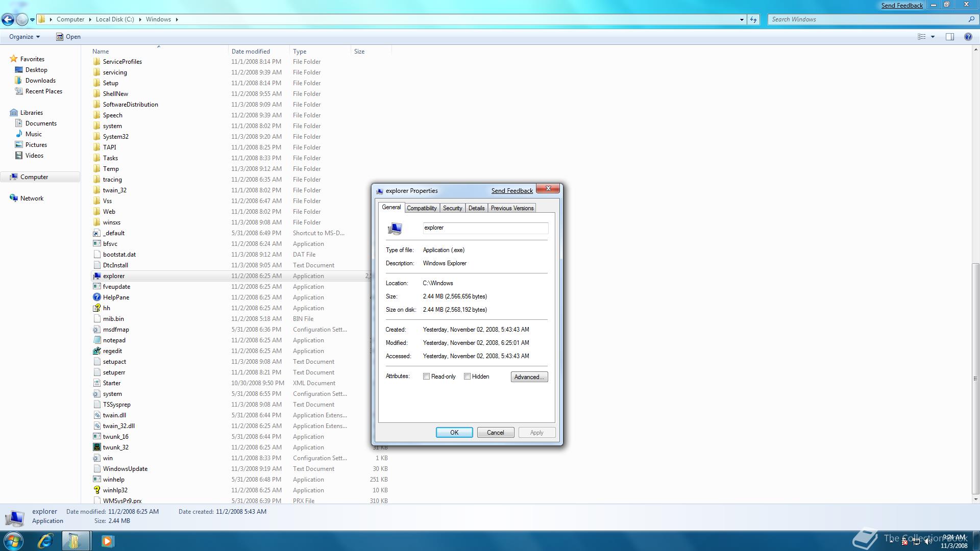This screenshot has width=980, height=551.
Task: Open the Organize menu
Action: point(24,37)
